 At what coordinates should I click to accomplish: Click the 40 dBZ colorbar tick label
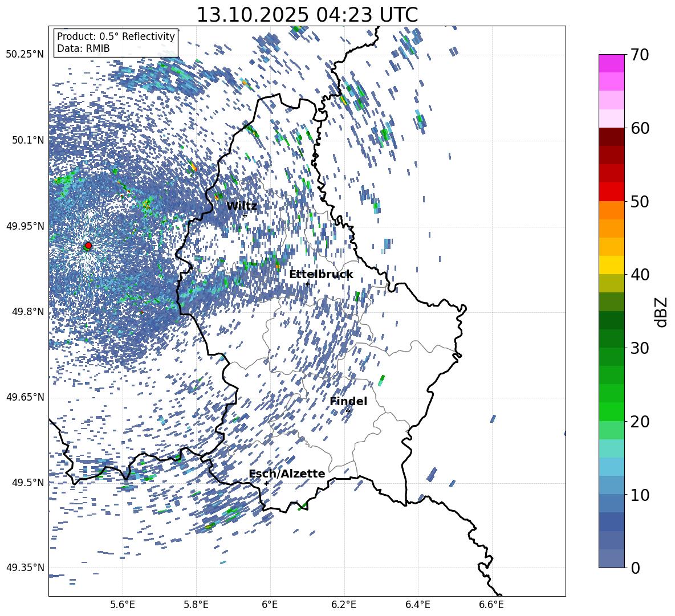tap(640, 275)
